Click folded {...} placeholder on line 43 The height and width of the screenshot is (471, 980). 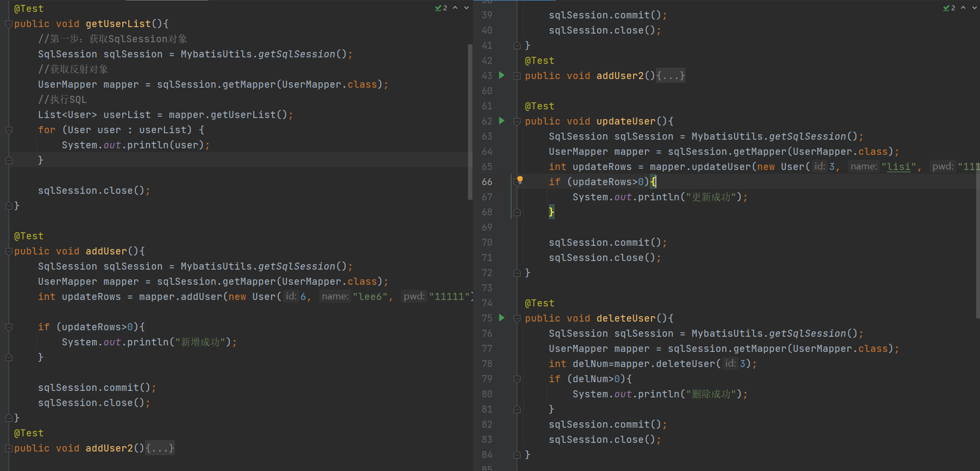pos(670,76)
